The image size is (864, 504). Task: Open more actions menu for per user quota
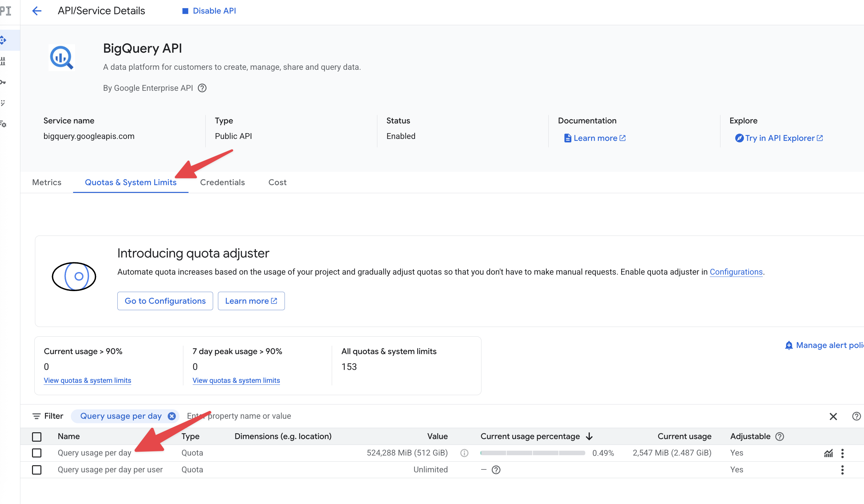tap(842, 470)
